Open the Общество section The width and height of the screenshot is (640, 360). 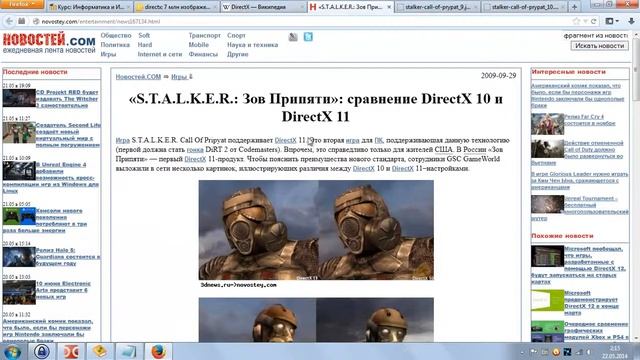click(116, 36)
